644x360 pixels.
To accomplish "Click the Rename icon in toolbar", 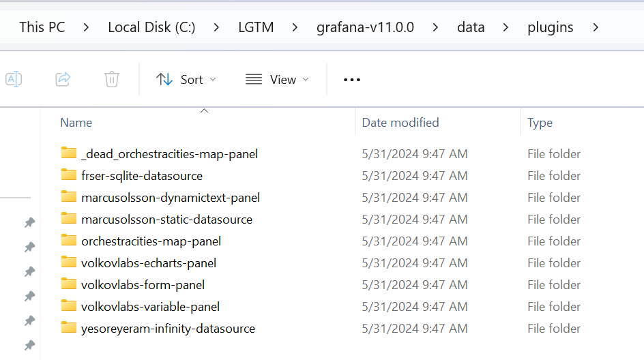I will point(14,79).
